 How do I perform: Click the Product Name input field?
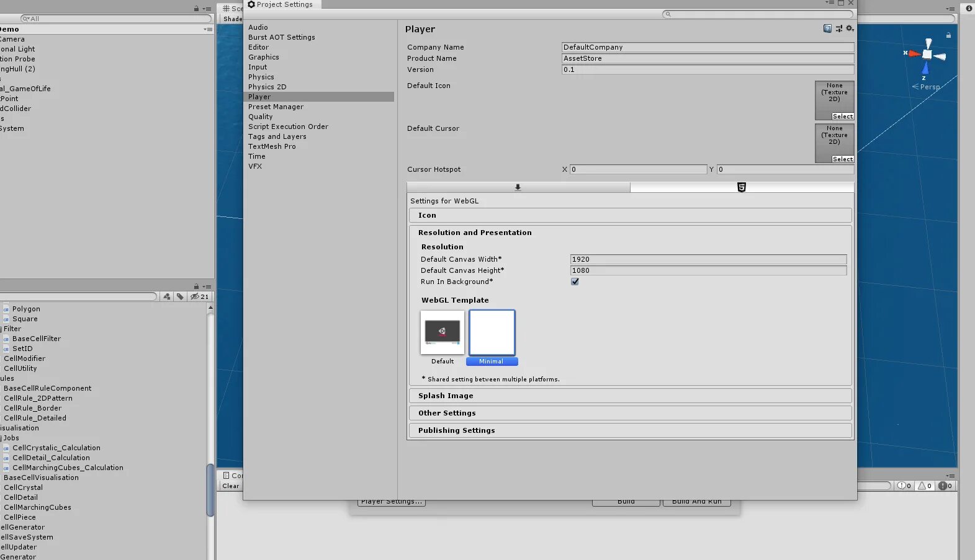708,58
